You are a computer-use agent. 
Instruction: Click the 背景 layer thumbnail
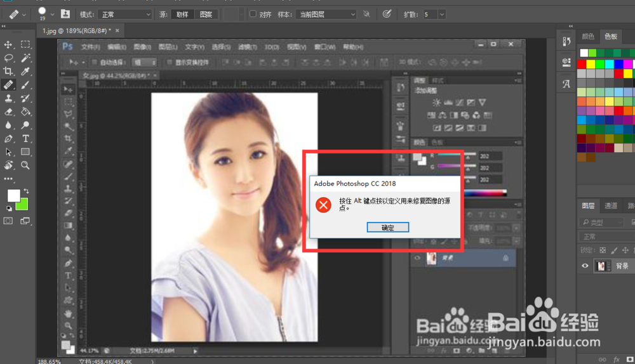(x=602, y=266)
